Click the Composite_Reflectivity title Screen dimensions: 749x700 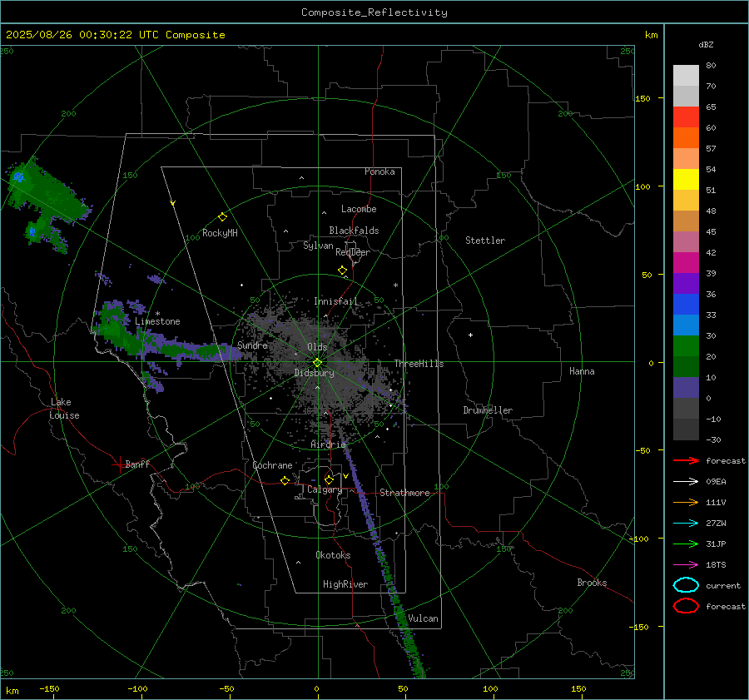(374, 12)
